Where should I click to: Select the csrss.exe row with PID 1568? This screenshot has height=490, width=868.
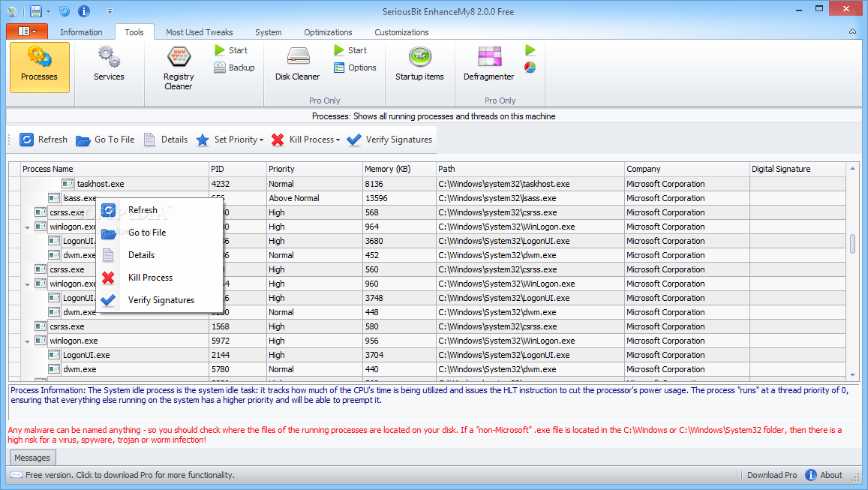(x=428, y=326)
